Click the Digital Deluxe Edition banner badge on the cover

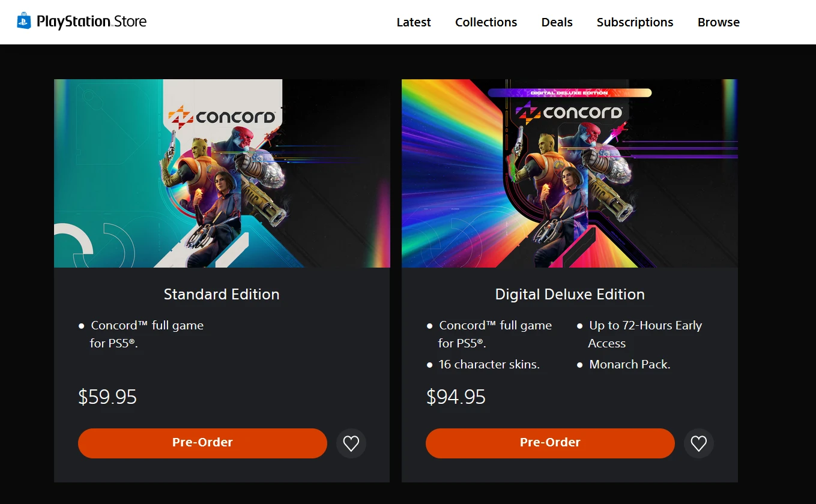569,93
